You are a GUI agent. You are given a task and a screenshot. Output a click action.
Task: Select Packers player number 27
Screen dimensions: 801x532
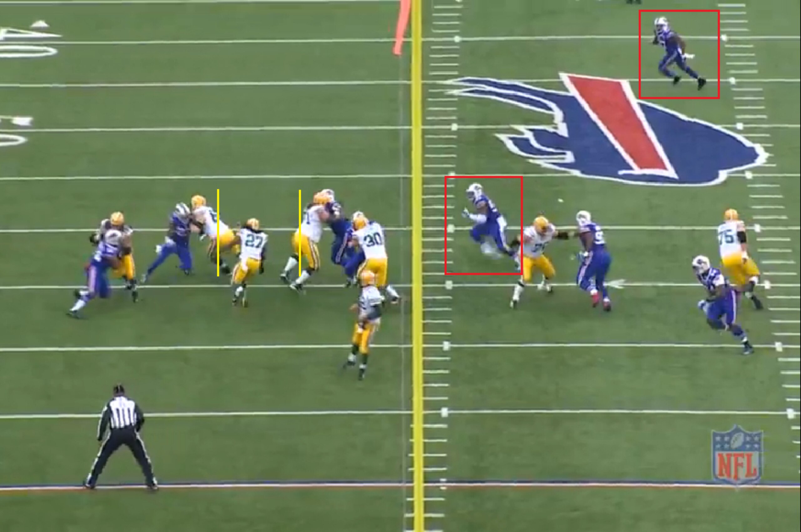(250, 262)
